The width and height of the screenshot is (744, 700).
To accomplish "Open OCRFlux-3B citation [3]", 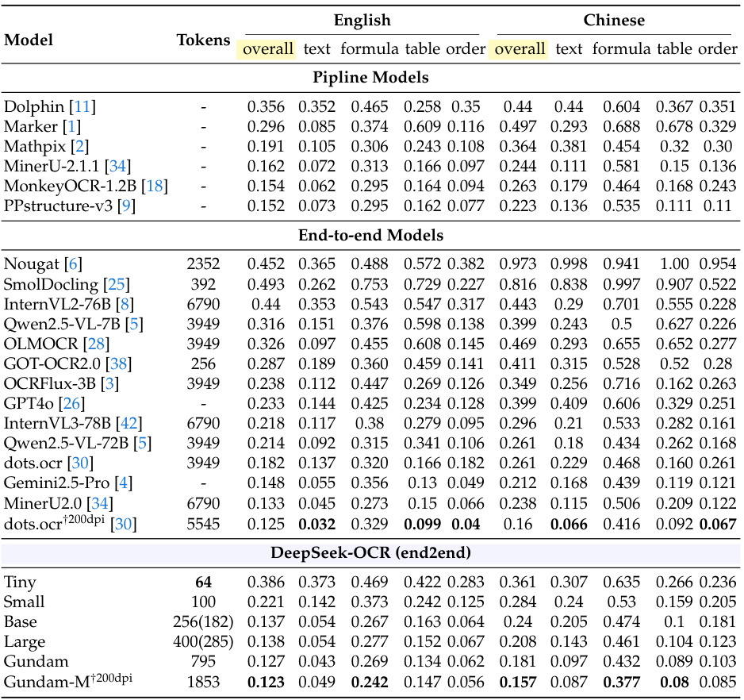I will [x=109, y=383].
